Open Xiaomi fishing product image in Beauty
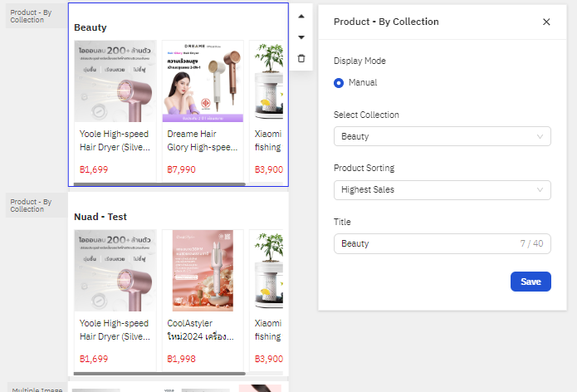577x392 pixels. pos(268,81)
